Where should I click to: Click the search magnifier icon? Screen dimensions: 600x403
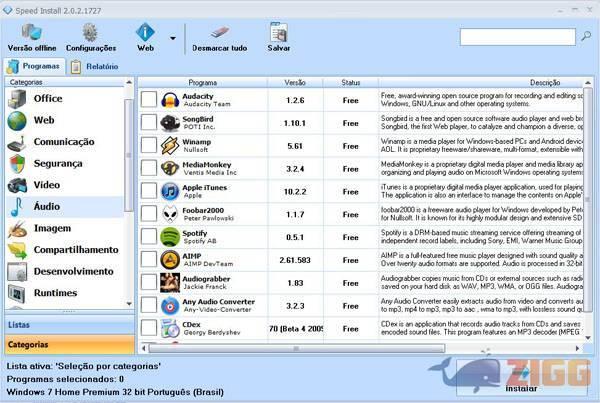tap(585, 37)
